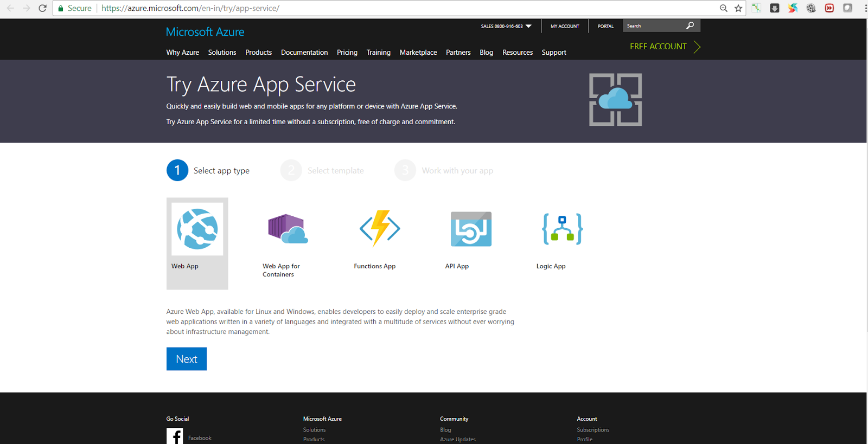Open the gray square extension icon
The image size is (868, 444).
pyautogui.click(x=848, y=8)
